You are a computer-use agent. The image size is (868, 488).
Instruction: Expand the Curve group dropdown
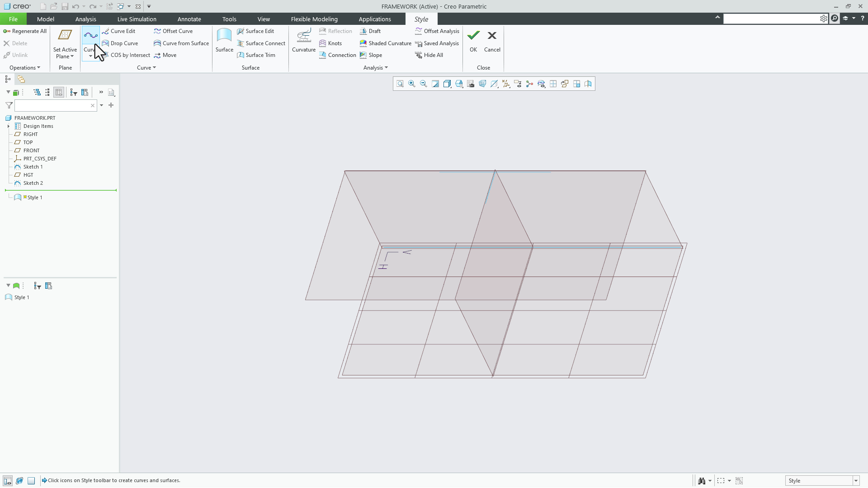coord(146,68)
